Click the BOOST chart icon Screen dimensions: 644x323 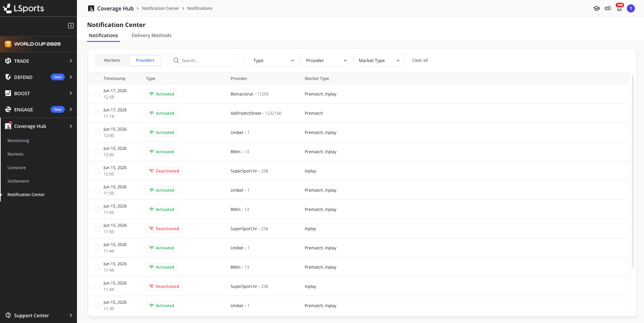[x=8, y=93]
